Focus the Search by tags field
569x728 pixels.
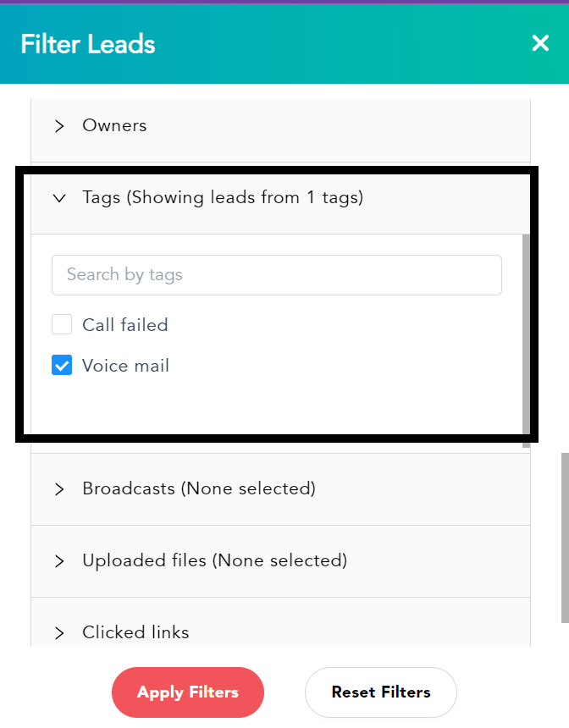(277, 275)
